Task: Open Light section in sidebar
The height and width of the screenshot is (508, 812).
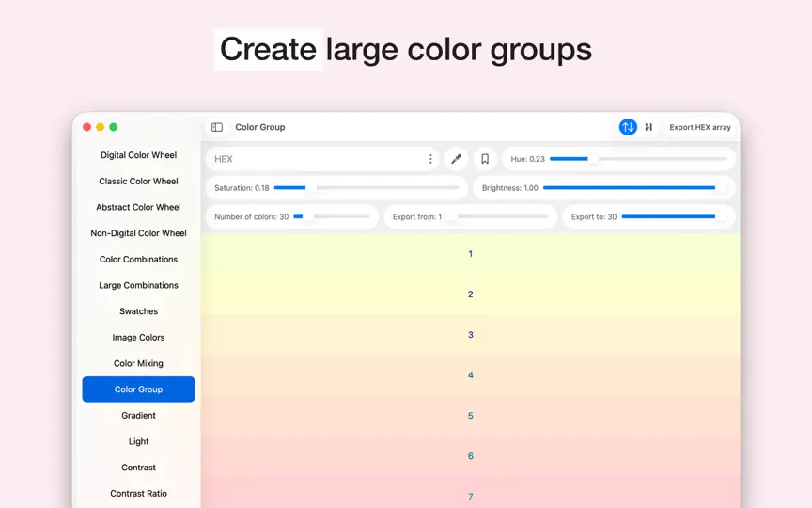Action: (138, 441)
